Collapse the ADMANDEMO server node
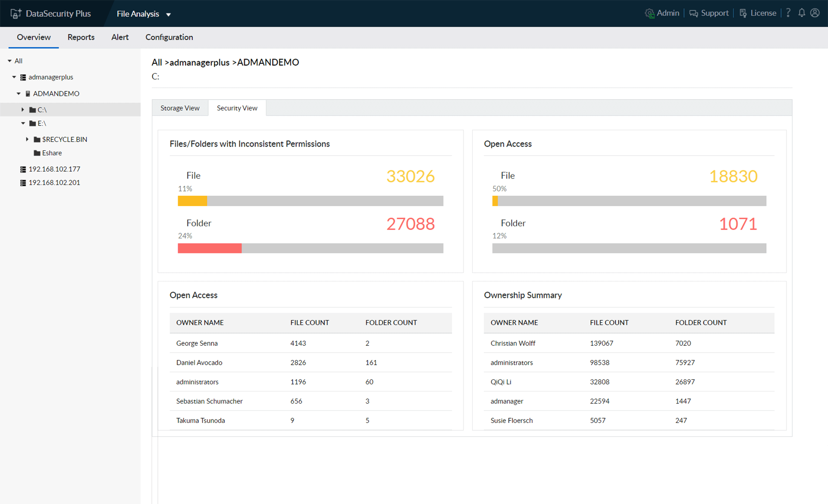 click(x=19, y=94)
